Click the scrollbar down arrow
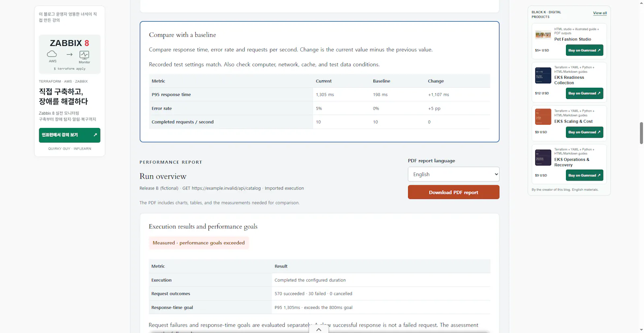Viewport: 644px width, 333px height. pyautogui.click(x=641, y=330)
